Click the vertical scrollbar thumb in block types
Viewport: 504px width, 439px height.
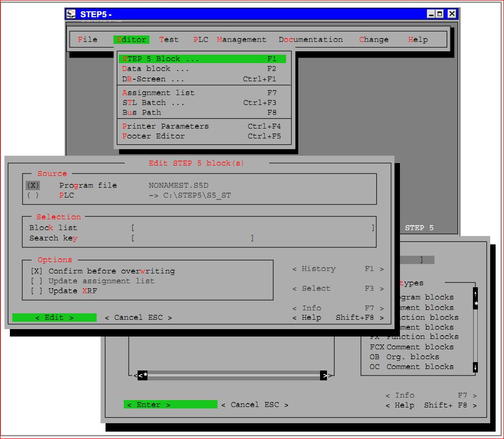click(x=476, y=304)
